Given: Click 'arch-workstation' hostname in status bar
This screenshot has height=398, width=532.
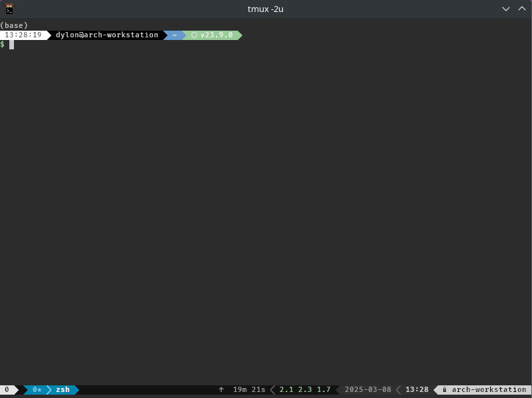Looking at the screenshot, I should click(x=489, y=389).
